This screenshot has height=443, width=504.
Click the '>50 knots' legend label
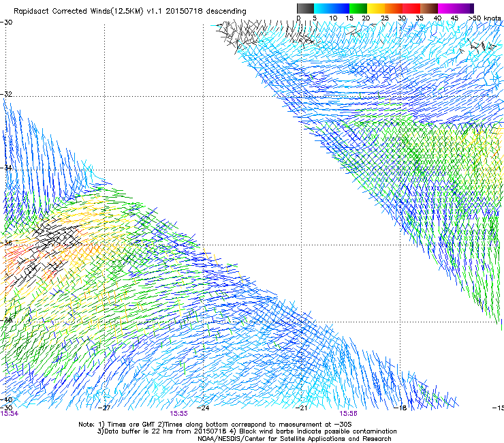(485, 18)
